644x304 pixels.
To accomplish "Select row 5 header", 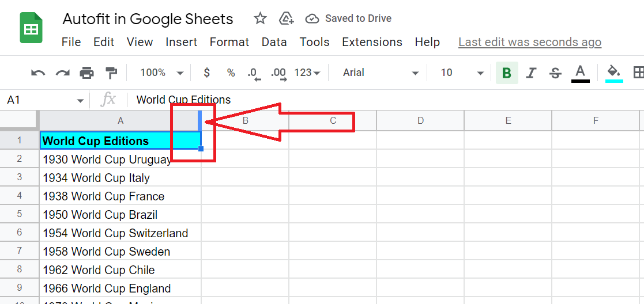I will pyautogui.click(x=19, y=214).
